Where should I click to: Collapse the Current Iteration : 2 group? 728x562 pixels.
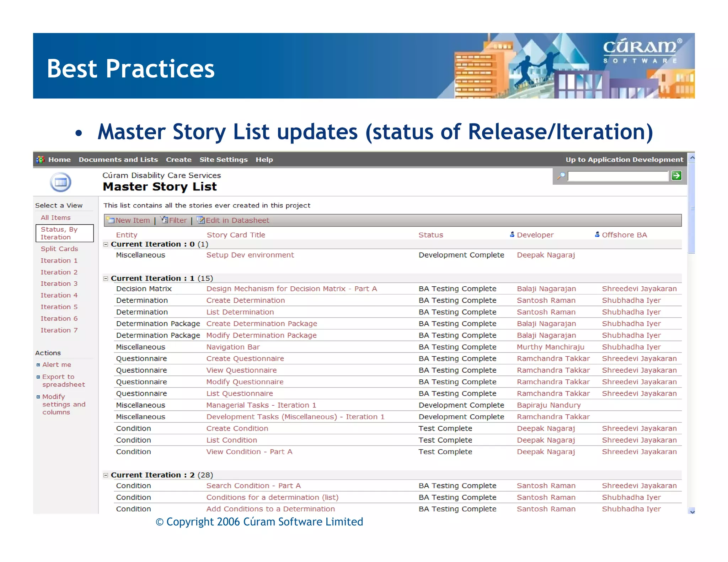(106, 475)
